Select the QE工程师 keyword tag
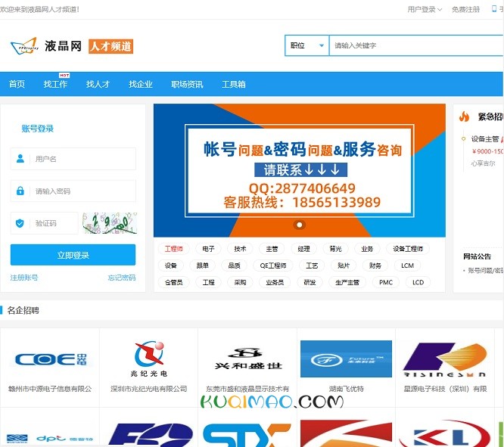 click(x=273, y=265)
